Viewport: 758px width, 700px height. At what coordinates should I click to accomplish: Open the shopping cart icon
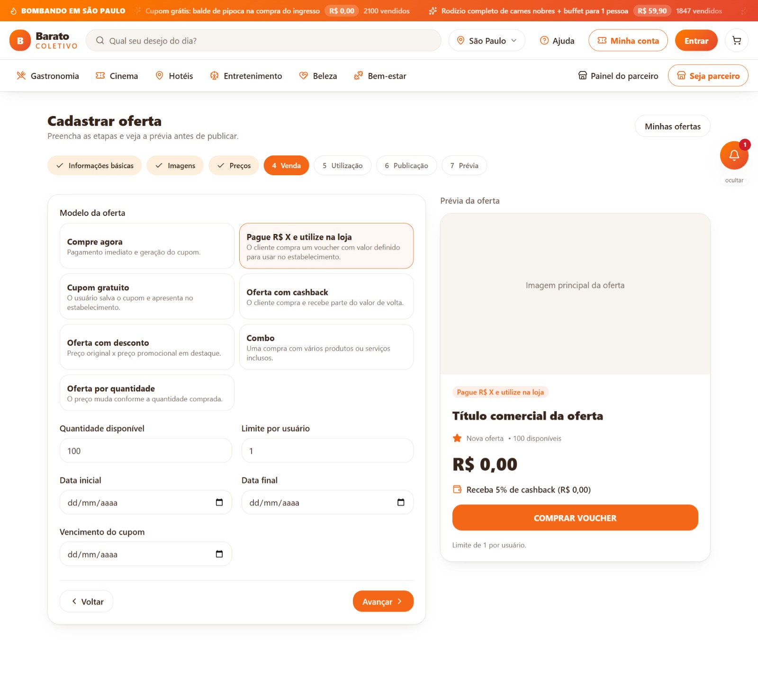(x=736, y=41)
